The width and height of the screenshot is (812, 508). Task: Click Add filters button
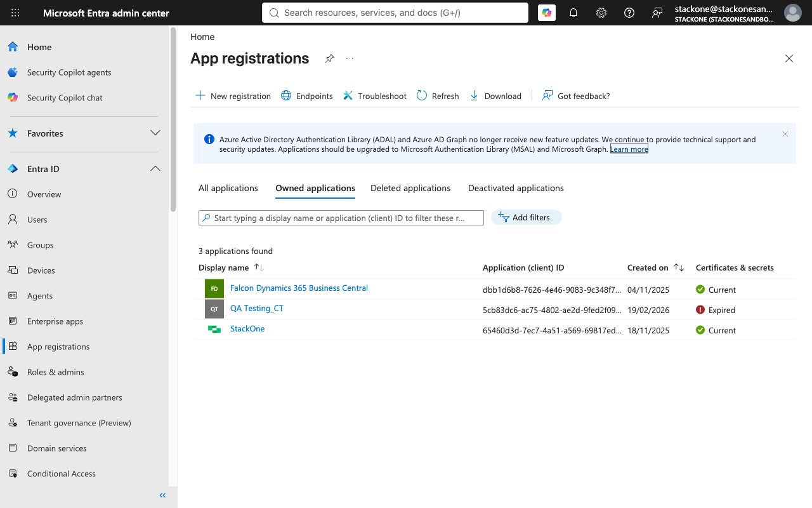[526, 218]
